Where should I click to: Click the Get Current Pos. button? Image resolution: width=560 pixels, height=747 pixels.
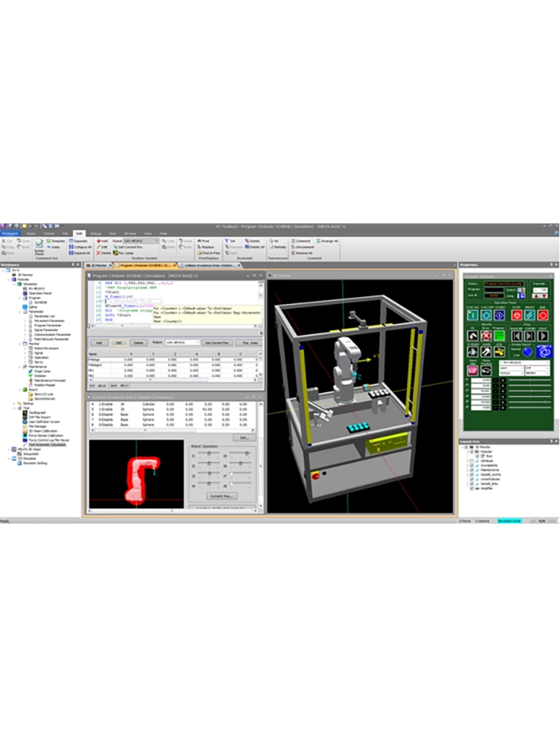coord(216,342)
